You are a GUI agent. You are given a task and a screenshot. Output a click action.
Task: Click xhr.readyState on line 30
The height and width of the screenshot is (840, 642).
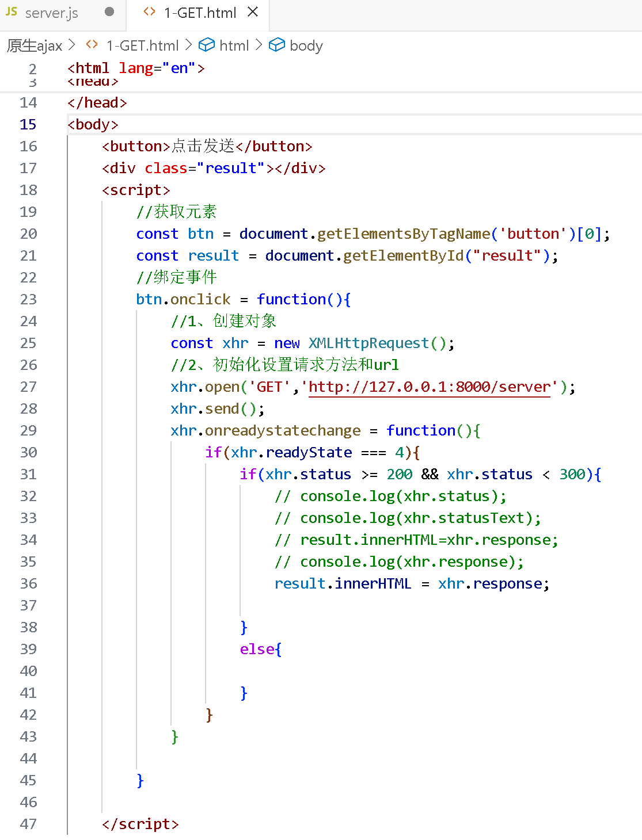point(291,452)
